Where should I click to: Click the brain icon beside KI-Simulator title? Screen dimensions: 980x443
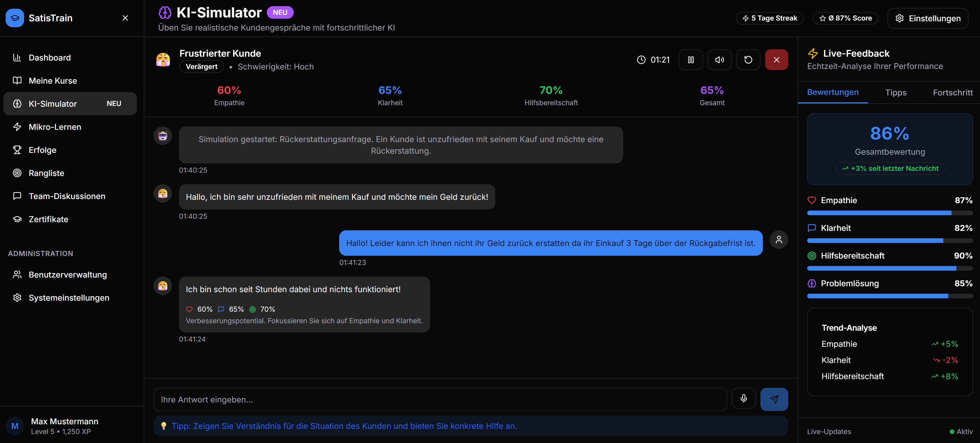tap(165, 13)
